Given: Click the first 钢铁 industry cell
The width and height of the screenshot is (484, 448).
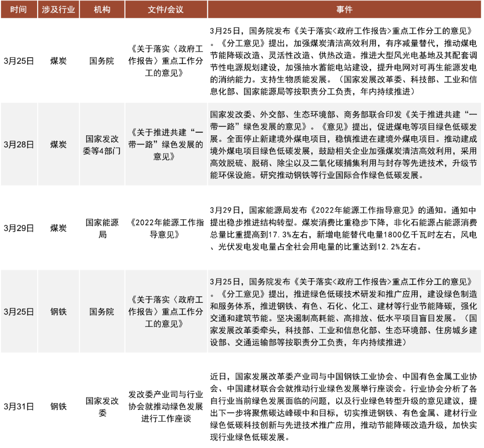Looking at the screenshot, I should [x=57, y=311].
